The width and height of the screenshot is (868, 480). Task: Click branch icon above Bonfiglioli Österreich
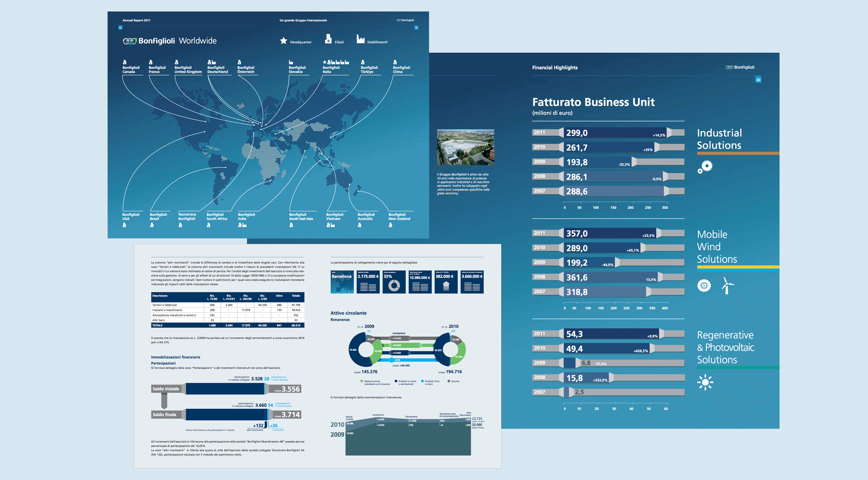pos(239,62)
